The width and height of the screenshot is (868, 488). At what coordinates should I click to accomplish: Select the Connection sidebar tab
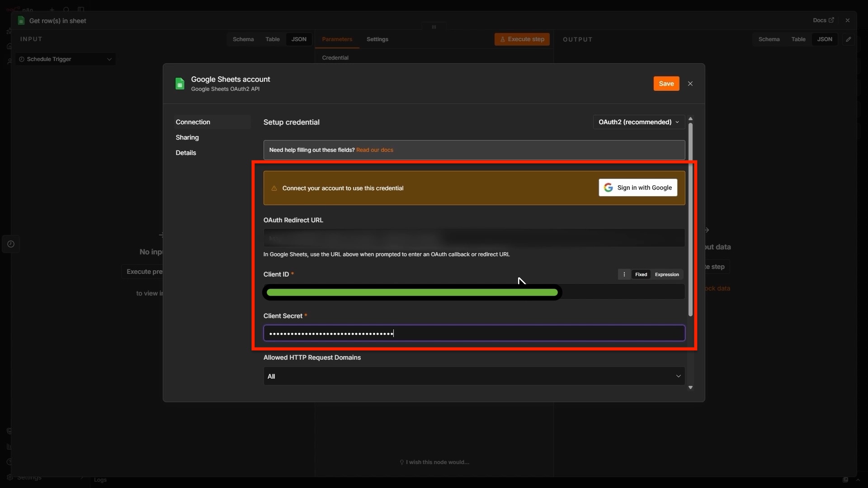click(x=212, y=122)
